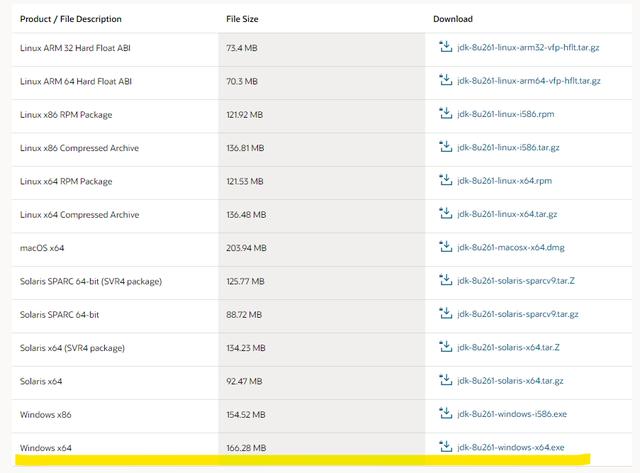Image resolution: width=640 pixels, height=473 pixels.
Task: Click download icon beside jdk-8u261-windows-i586.exe
Action: tap(445, 413)
